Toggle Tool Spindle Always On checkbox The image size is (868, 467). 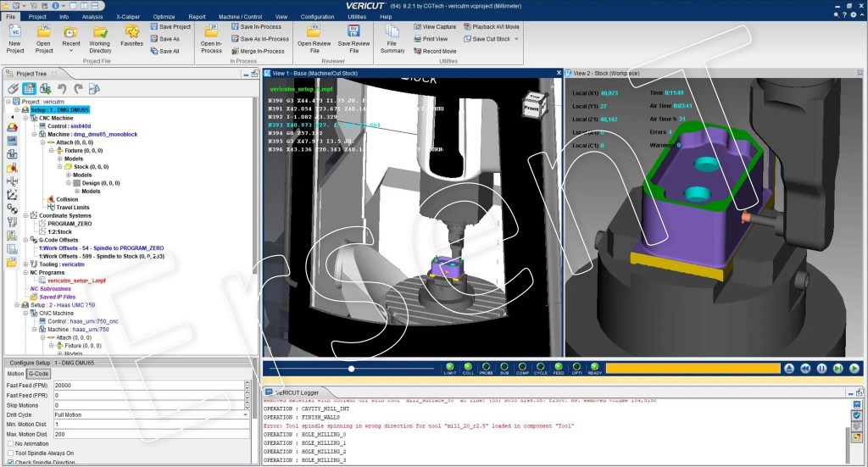pyautogui.click(x=10, y=453)
